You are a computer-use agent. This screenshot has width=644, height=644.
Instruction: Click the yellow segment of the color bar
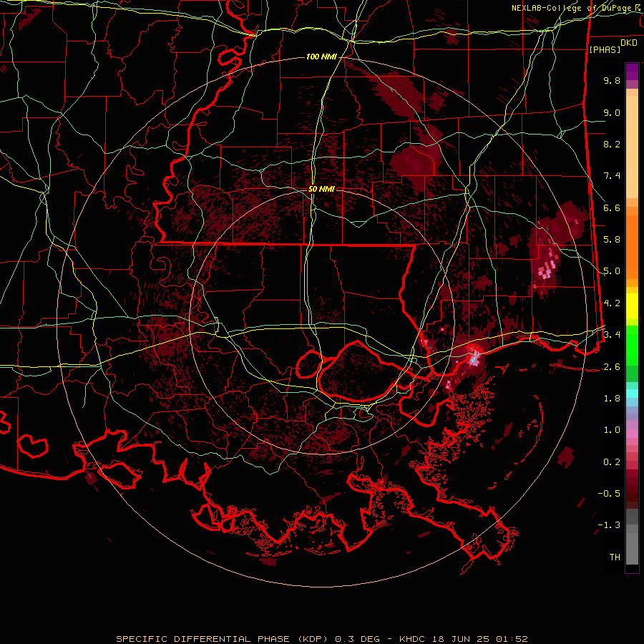632,306
